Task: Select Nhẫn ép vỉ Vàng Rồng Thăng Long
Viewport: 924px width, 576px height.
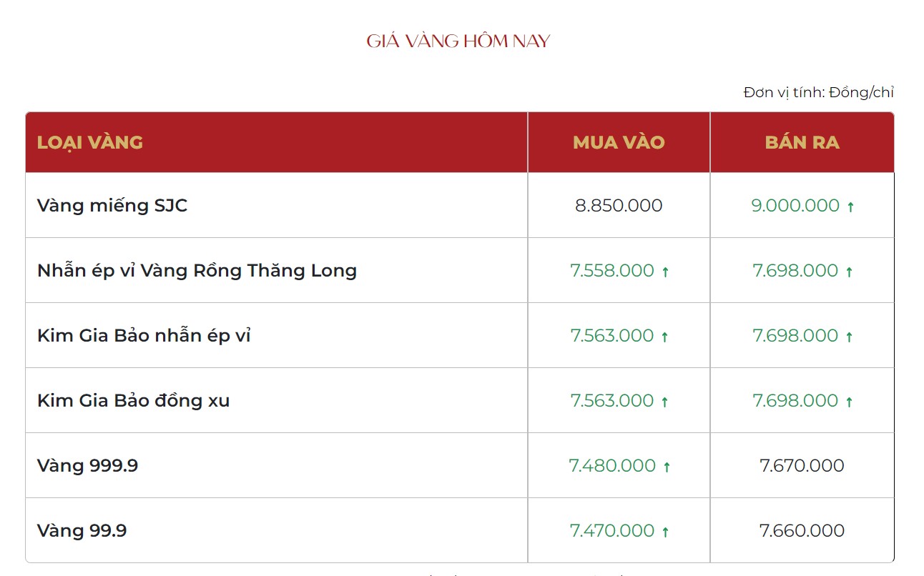Action: point(197,271)
